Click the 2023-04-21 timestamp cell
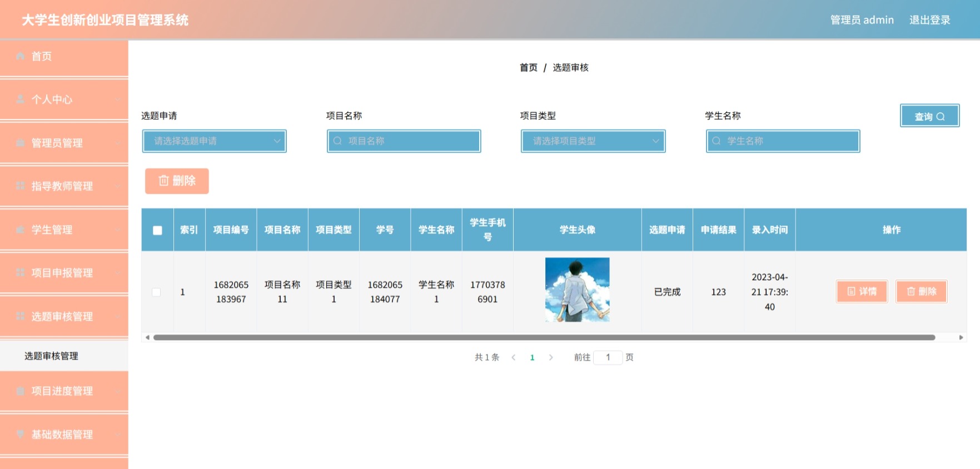This screenshot has height=469, width=980. [x=770, y=292]
